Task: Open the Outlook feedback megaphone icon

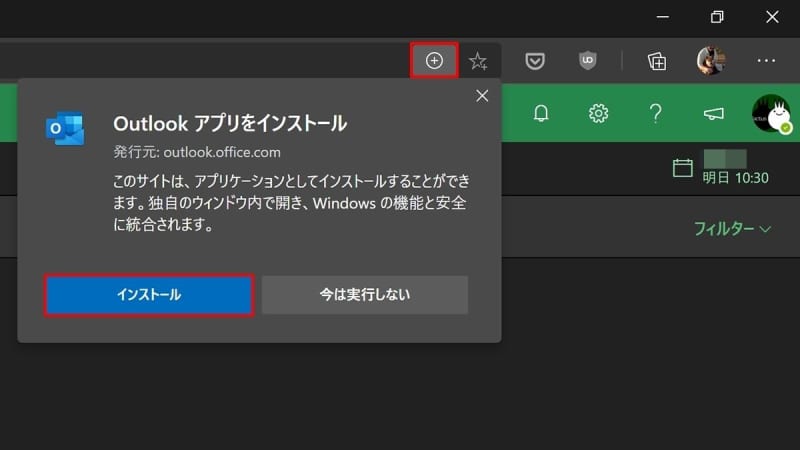Action: (713, 113)
